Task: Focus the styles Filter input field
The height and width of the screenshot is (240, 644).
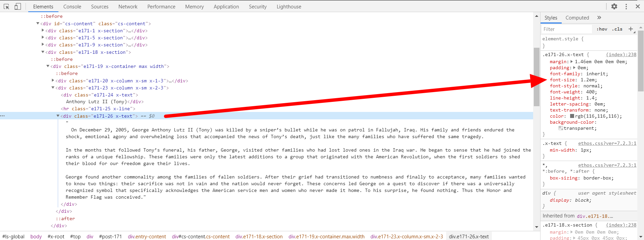Action: [566, 29]
